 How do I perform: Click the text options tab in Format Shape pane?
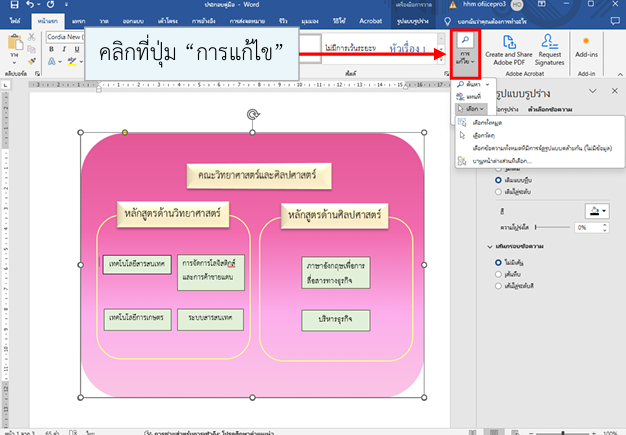556,108
